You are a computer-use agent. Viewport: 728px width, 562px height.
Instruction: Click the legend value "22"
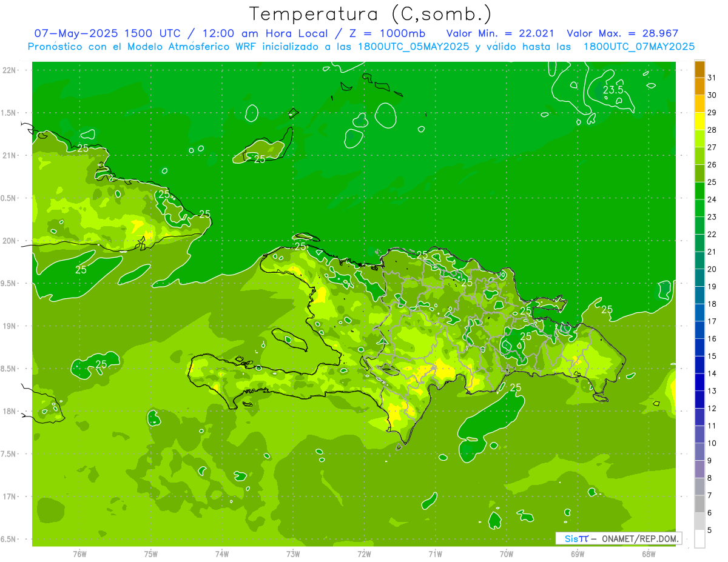coord(712,234)
